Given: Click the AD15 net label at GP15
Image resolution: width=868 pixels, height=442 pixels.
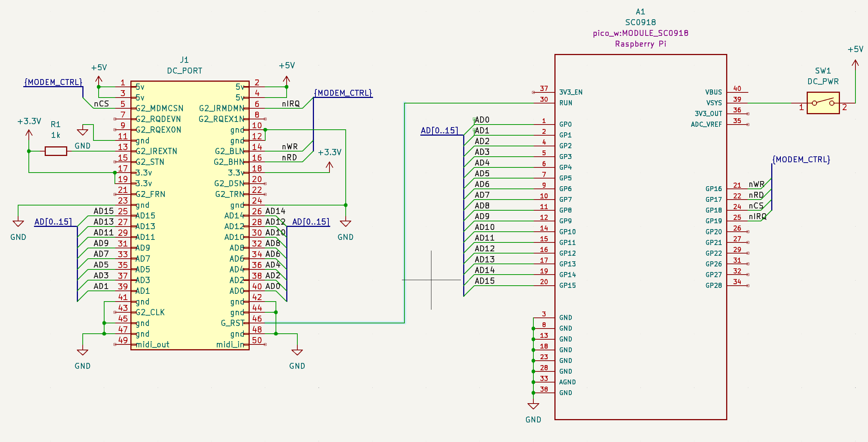Looking at the screenshot, I should tap(485, 281).
